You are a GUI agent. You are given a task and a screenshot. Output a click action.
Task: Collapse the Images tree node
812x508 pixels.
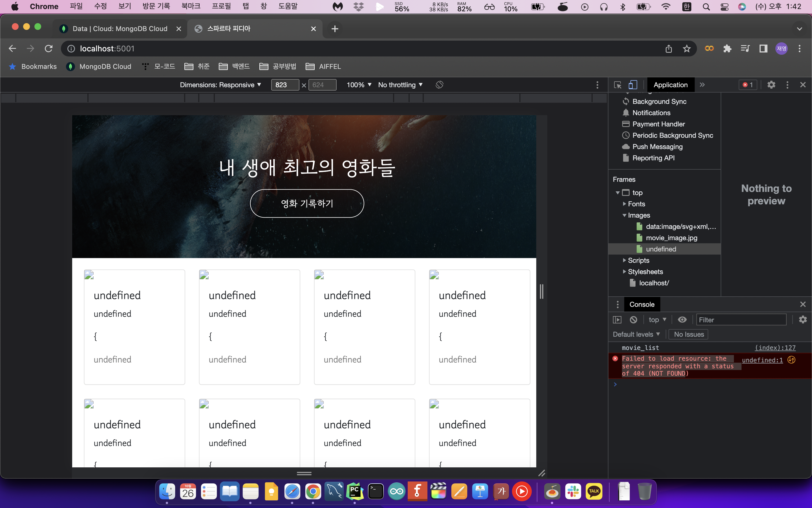point(624,215)
